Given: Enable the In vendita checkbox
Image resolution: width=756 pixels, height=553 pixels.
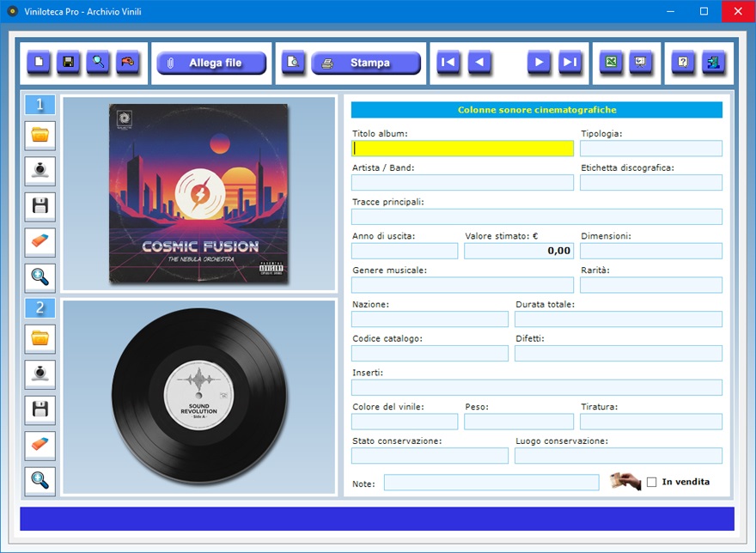Looking at the screenshot, I should point(652,482).
